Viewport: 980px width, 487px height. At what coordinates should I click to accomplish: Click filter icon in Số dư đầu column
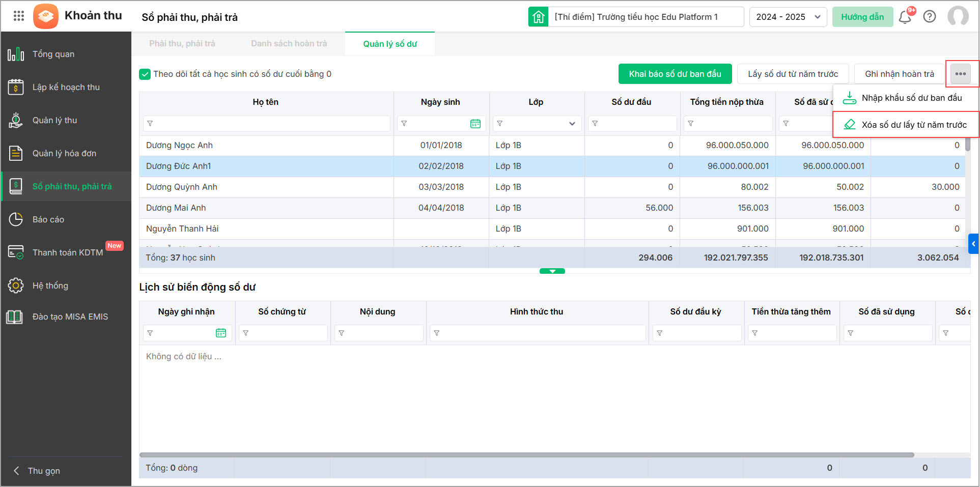(595, 124)
